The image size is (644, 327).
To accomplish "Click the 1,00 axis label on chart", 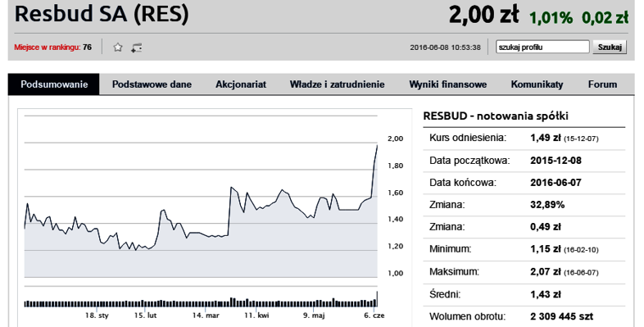I will (x=396, y=273).
